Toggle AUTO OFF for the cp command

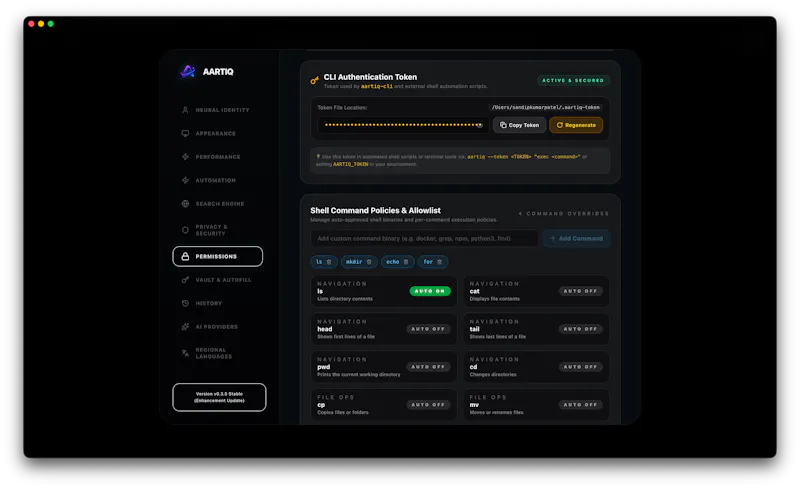(x=428, y=404)
